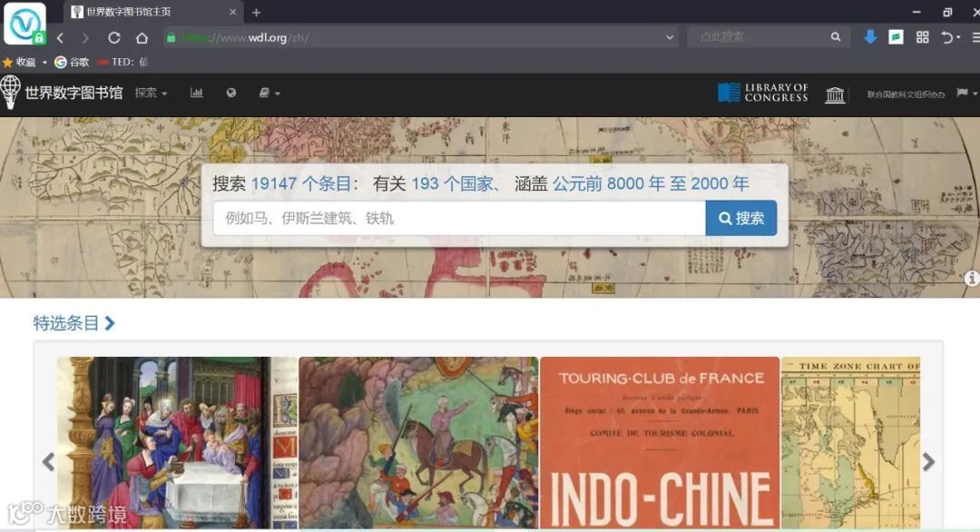Click the browser search magnifier icon
Screen dimensions: 980x532
point(836,37)
